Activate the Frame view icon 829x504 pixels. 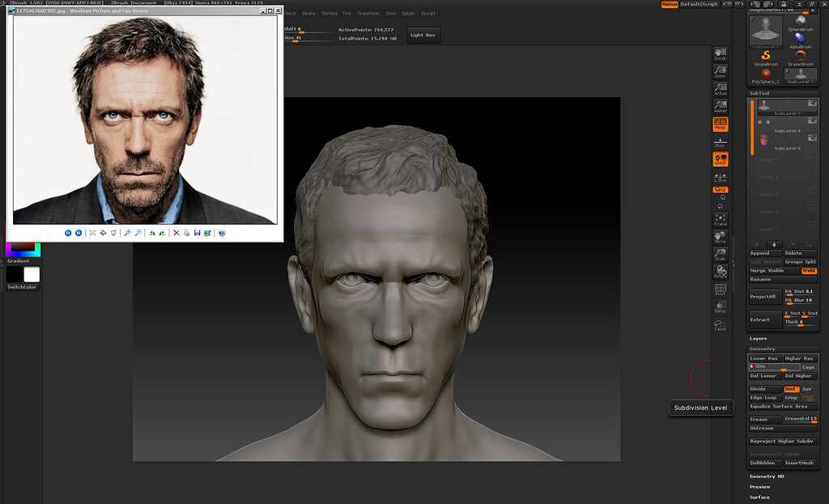tap(720, 219)
